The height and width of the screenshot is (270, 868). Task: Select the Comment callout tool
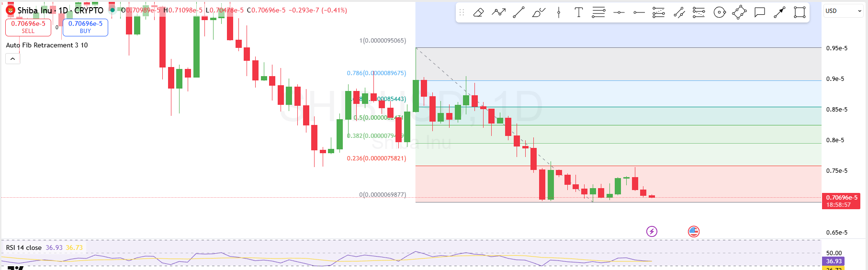tap(759, 12)
